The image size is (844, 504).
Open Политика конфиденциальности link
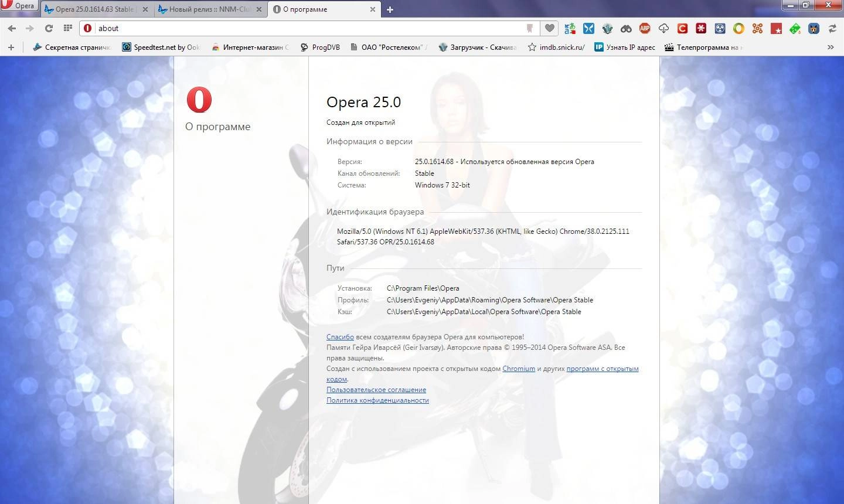click(x=377, y=400)
